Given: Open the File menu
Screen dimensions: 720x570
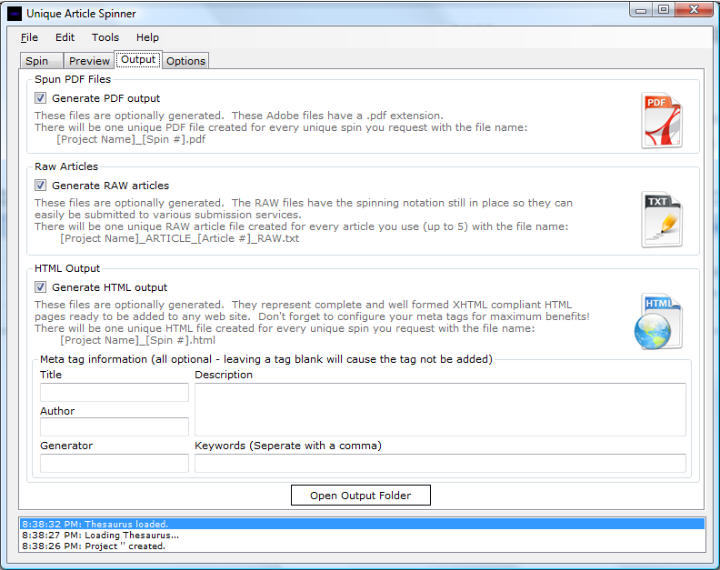Looking at the screenshot, I should tap(29, 37).
